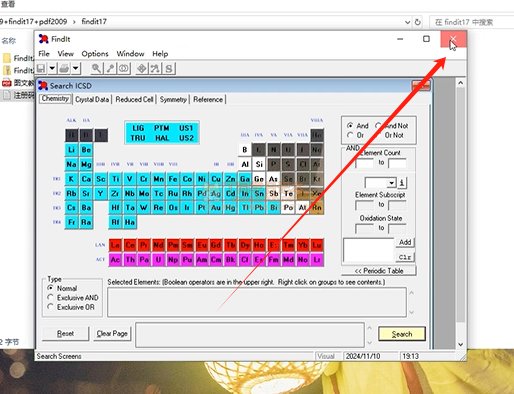514x394 pixels.
Task: Open the Options menu
Action: 95,54
